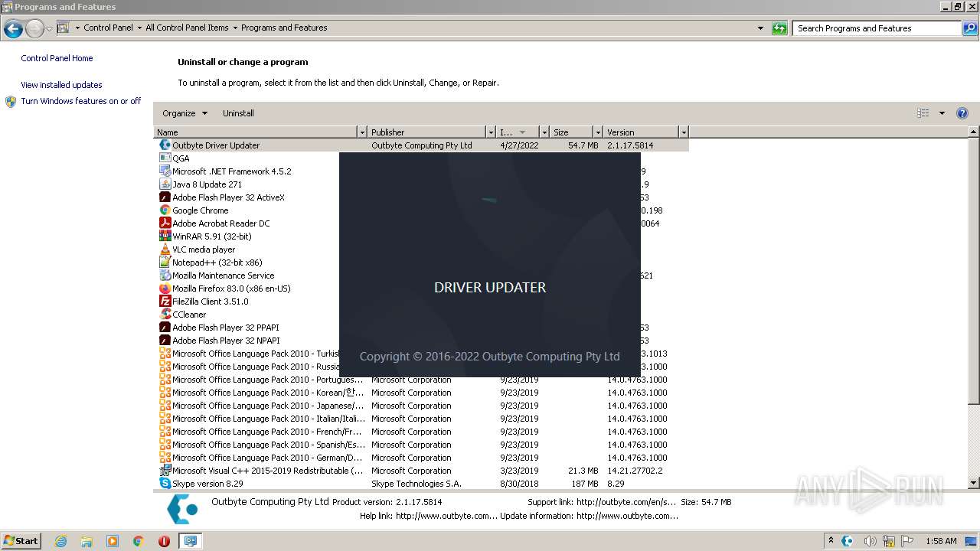Select the VLC media player cone icon

[165, 249]
